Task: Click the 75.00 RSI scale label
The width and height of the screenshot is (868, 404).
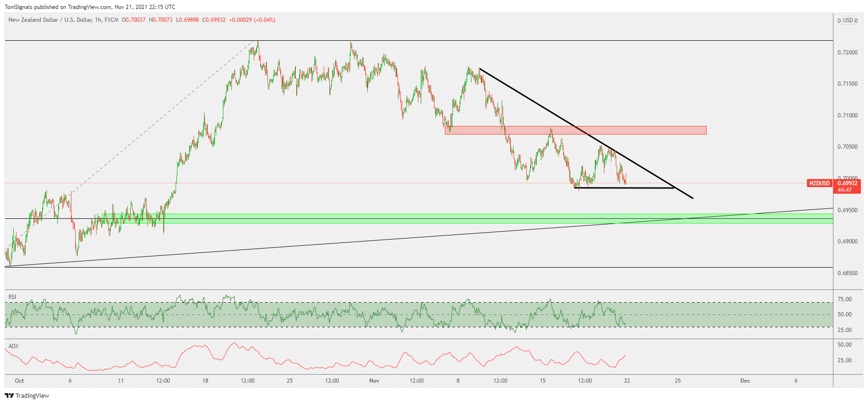Action: coord(844,299)
